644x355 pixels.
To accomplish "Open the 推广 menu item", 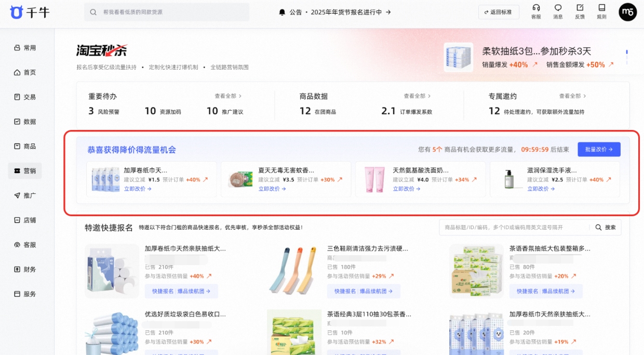I will 25,195.
